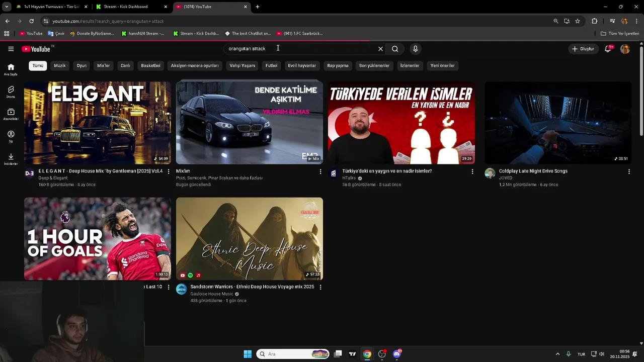Open Türkiyede Verilen İsimler thumbnail
This screenshot has width=644, height=362.
(401, 123)
